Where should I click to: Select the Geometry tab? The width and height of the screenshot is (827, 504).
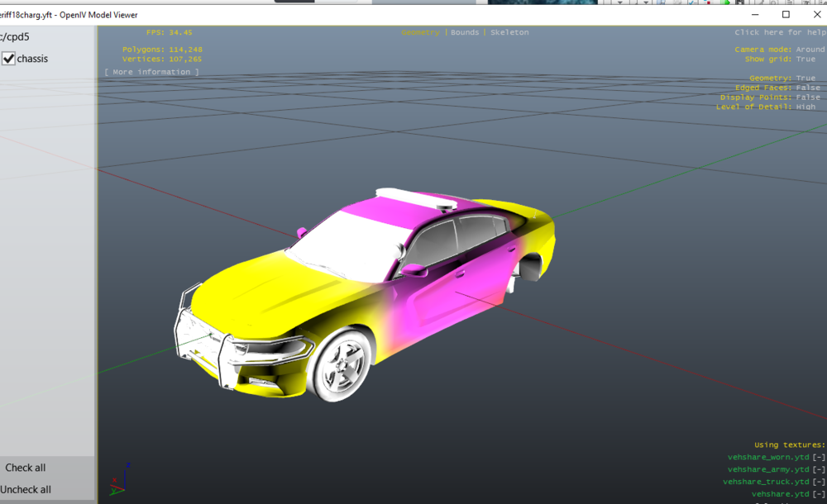(420, 32)
